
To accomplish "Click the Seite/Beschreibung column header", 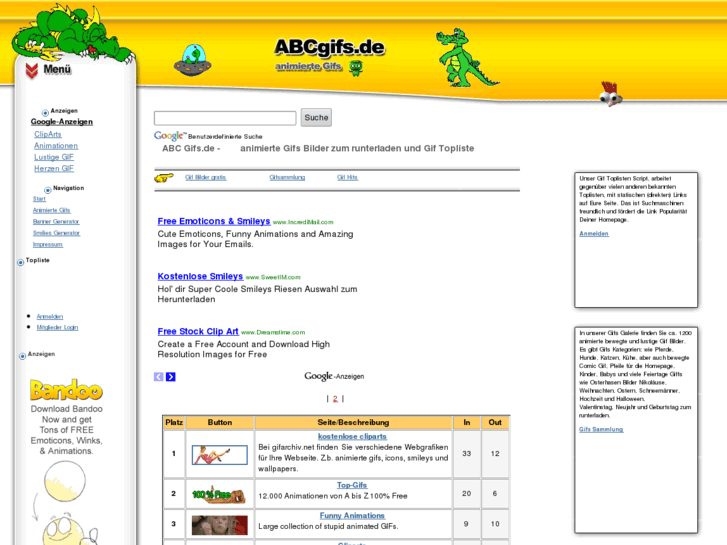I will [x=353, y=423].
